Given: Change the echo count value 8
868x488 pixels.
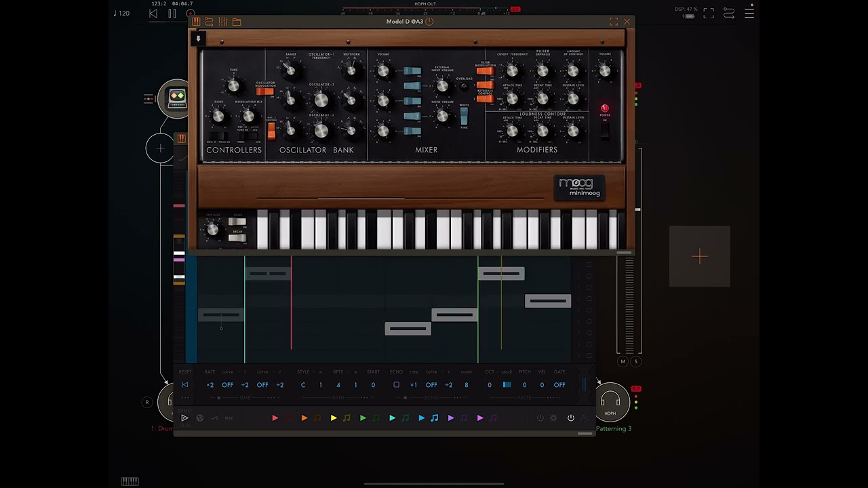Looking at the screenshot, I should point(466,385).
